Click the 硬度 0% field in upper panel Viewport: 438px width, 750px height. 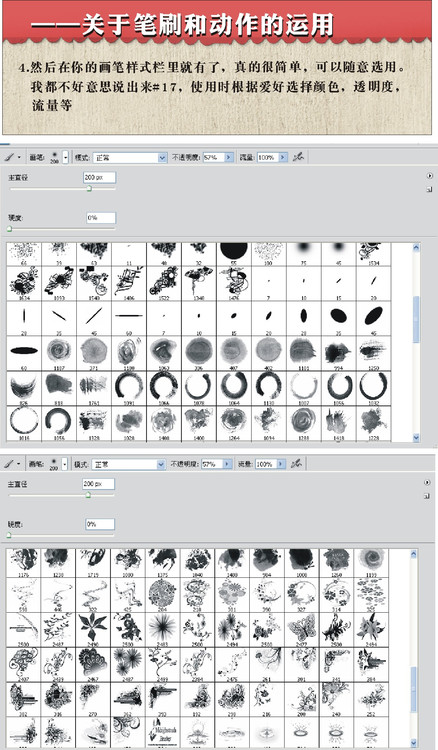[x=101, y=218]
